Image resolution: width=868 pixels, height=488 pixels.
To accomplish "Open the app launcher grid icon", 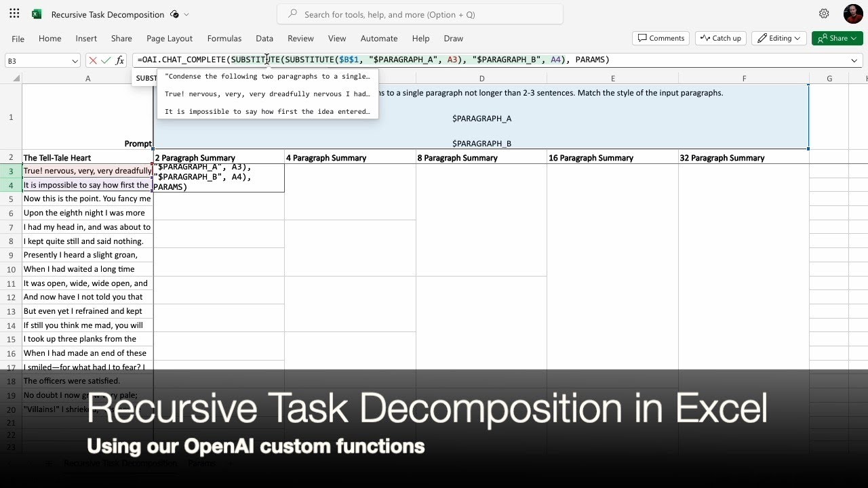I will [x=14, y=14].
